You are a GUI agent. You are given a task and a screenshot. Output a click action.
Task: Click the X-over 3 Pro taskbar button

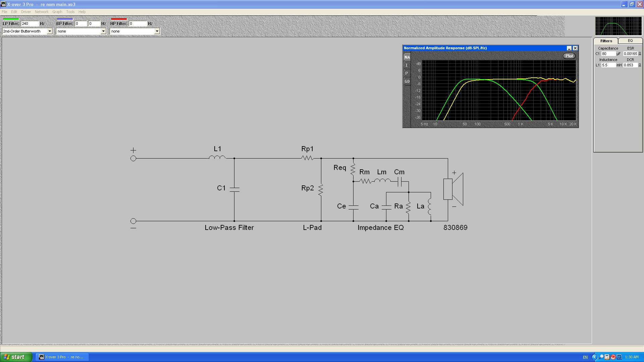62,357
